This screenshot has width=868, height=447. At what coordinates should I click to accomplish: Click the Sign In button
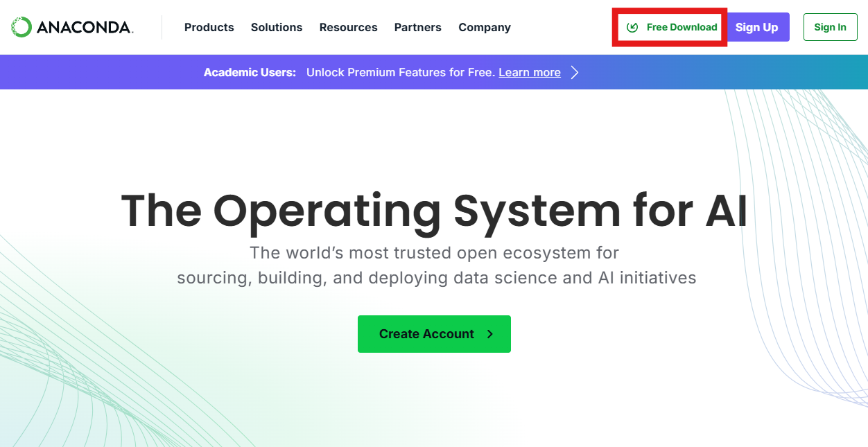[831, 27]
